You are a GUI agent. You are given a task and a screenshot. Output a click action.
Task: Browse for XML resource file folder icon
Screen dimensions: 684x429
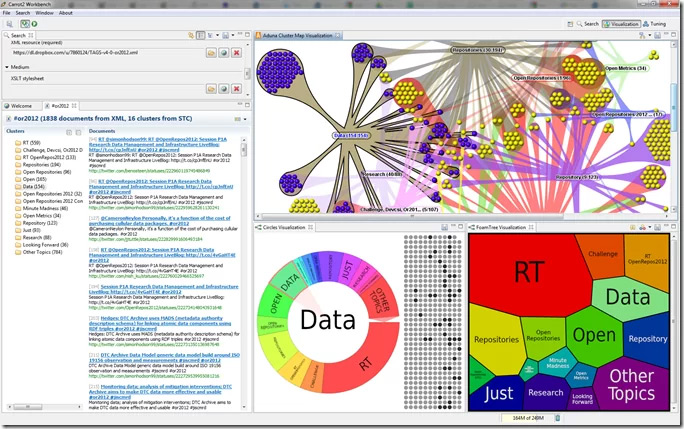click(211, 53)
